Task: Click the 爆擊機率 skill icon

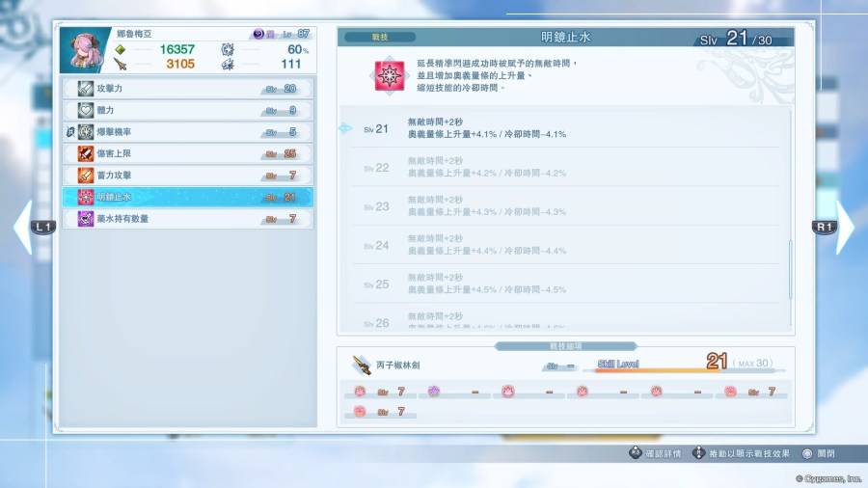Action: coord(85,132)
